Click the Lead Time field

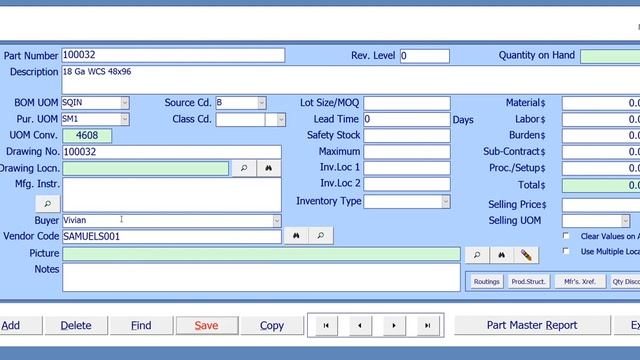point(407,119)
